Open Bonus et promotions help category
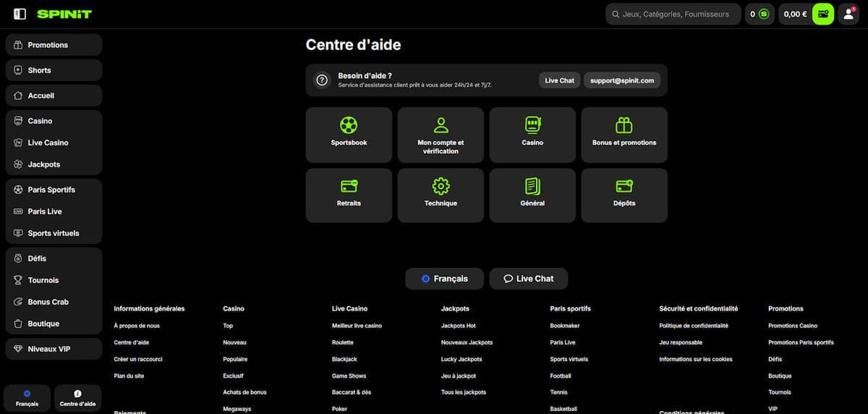868x414 pixels. [x=624, y=135]
